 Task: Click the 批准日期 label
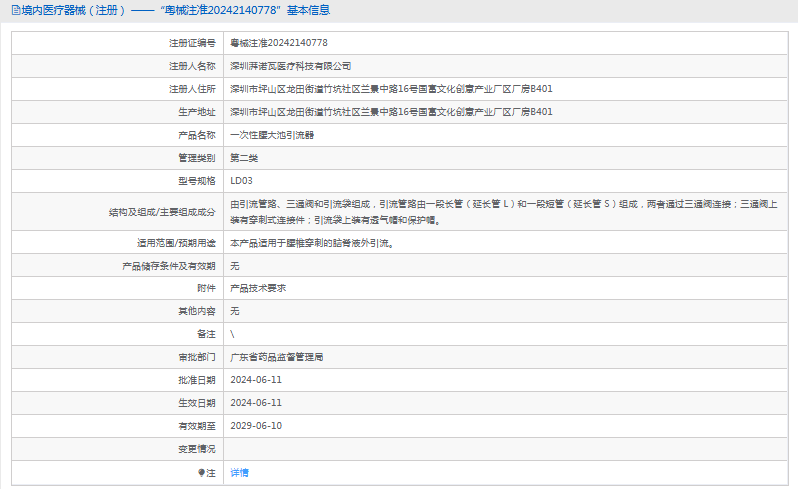click(x=197, y=381)
